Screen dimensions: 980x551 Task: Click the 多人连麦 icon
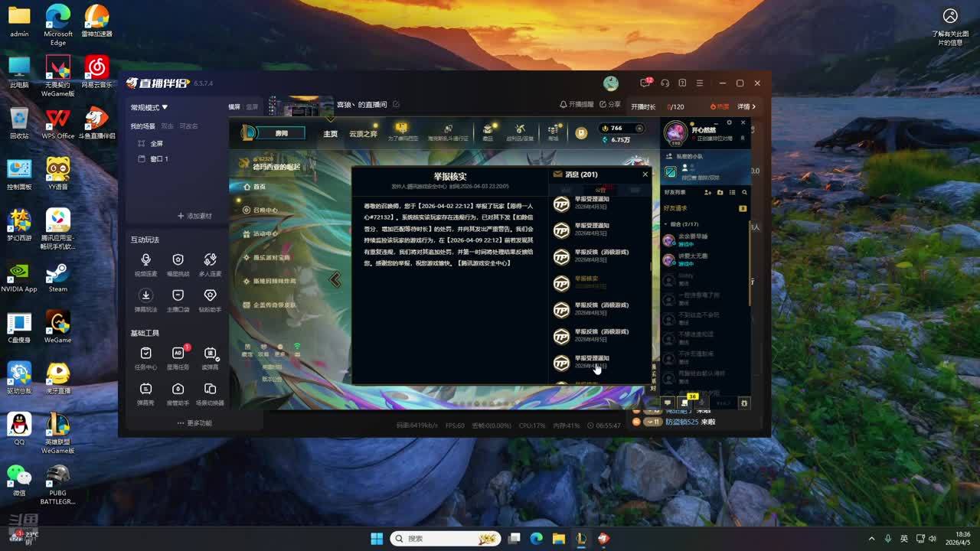tap(210, 264)
